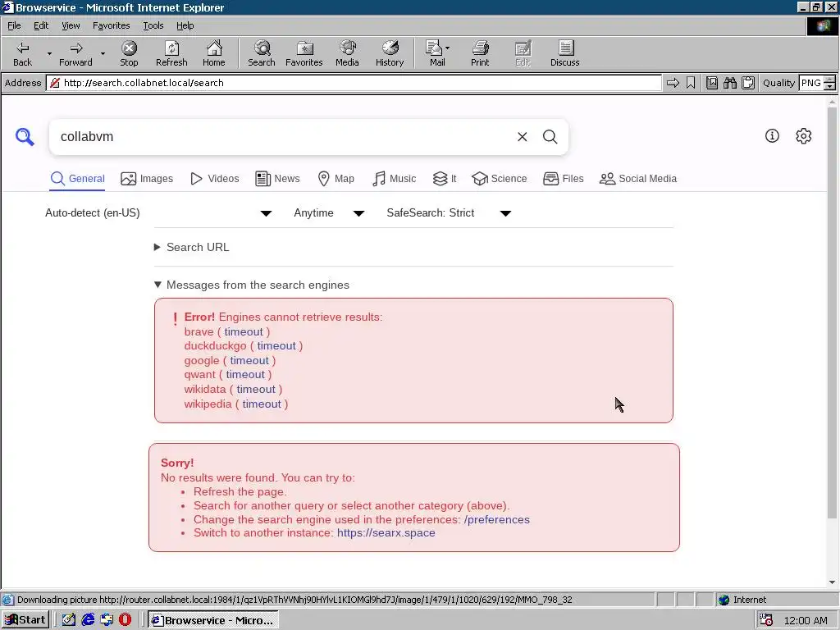The height and width of the screenshot is (630, 840).
Task: Launch Internet Explorer from quick launch
Action: [88, 620]
